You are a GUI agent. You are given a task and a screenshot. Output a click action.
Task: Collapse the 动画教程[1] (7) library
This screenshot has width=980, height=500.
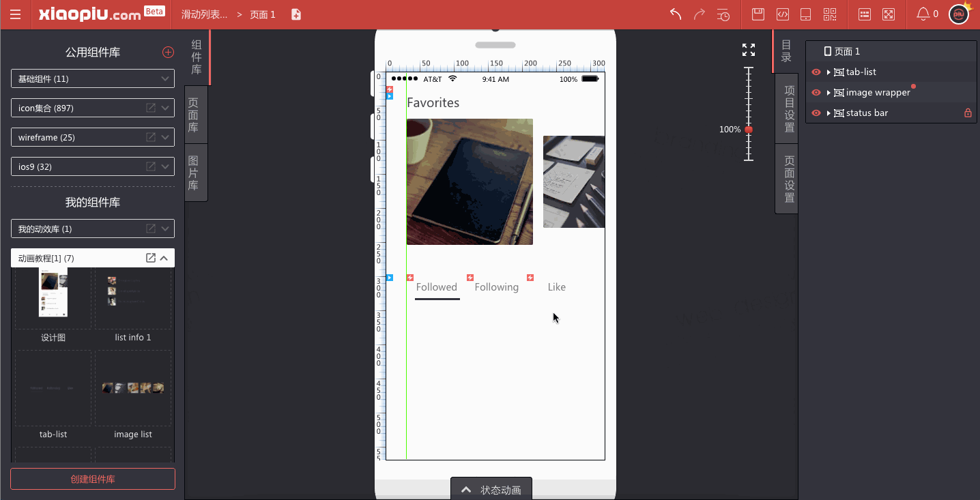[x=164, y=258]
